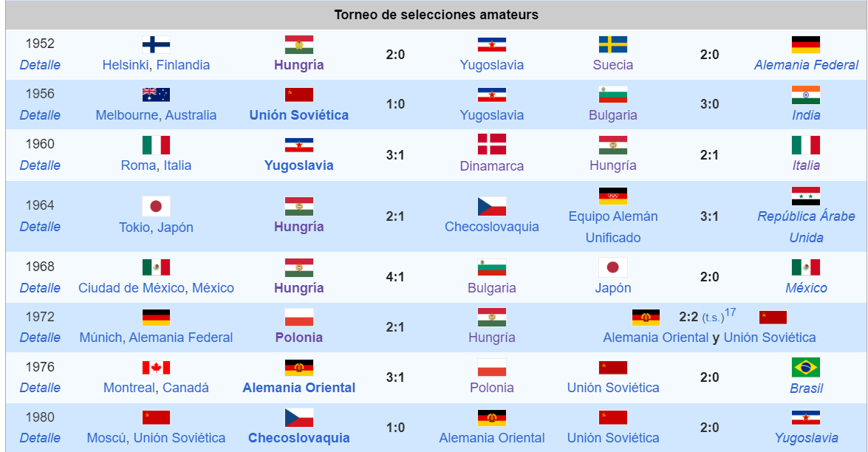Follow the República Árabe Unida link
The height and width of the screenshot is (452, 868).
point(806,227)
